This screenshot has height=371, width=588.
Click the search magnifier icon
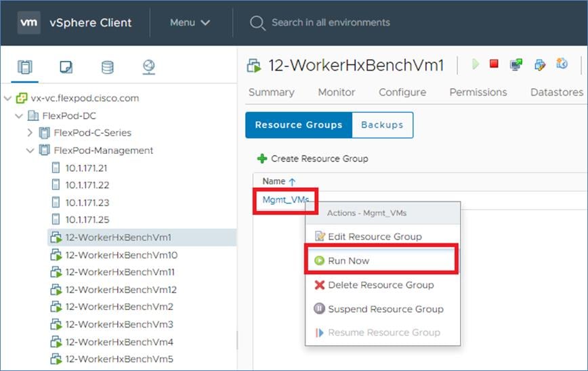(x=257, y=23)
